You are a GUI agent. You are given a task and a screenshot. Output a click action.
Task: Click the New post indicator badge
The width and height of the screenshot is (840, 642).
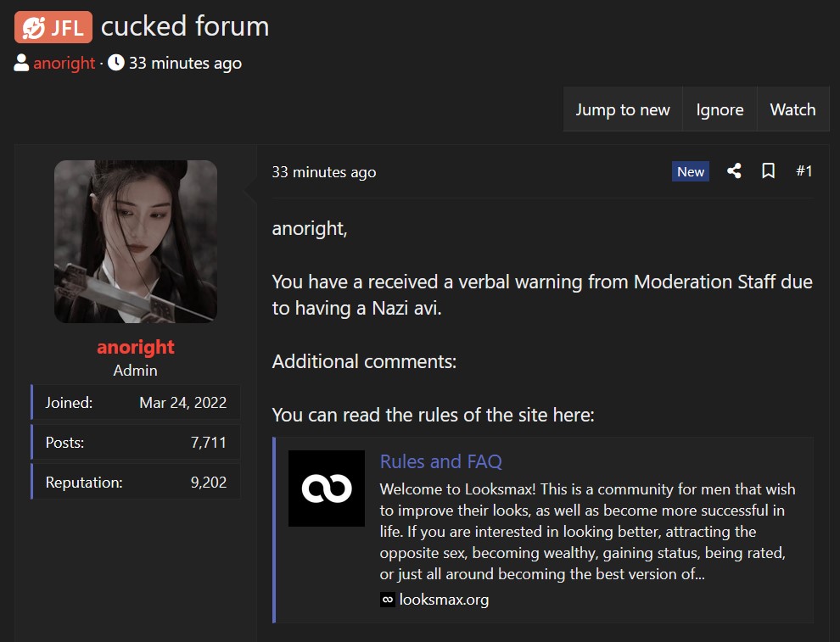(690, 171)
